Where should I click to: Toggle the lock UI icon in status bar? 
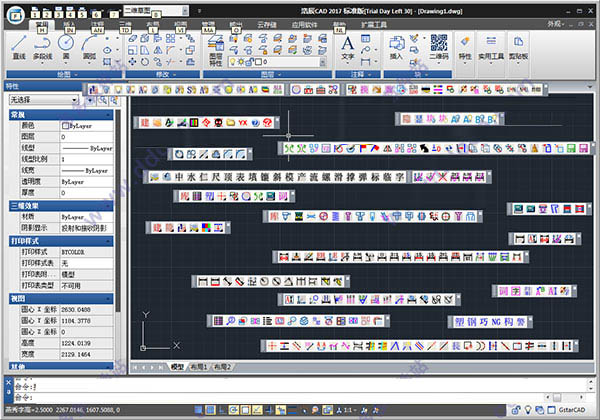pyautogui.click(x=516, y=410)
